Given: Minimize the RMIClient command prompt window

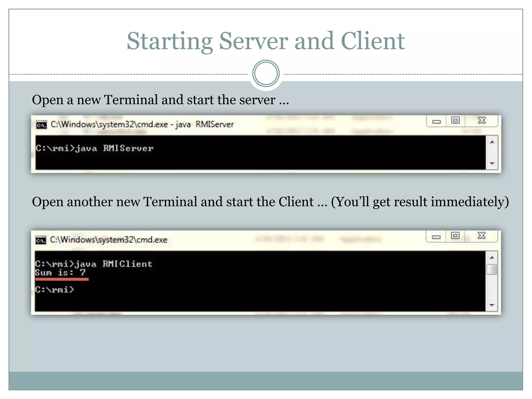Looking at the screenshot, I should click(436, 236).
